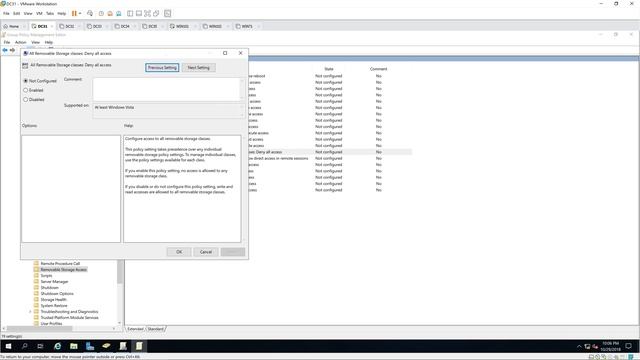
Task: Open the VMware Help menu
Action: (62, 13)
